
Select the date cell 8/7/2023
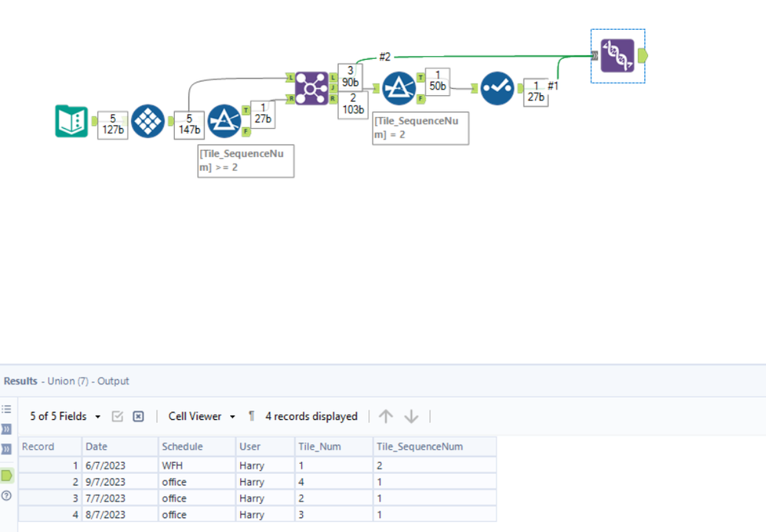(120, 514)
